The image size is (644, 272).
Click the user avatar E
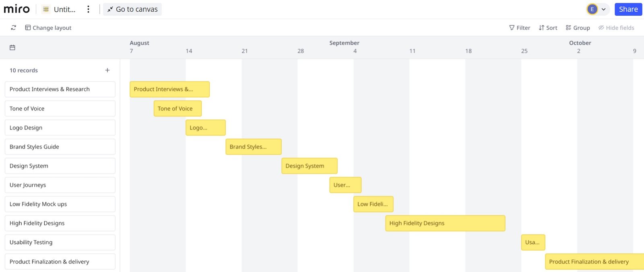click(592, 9)
